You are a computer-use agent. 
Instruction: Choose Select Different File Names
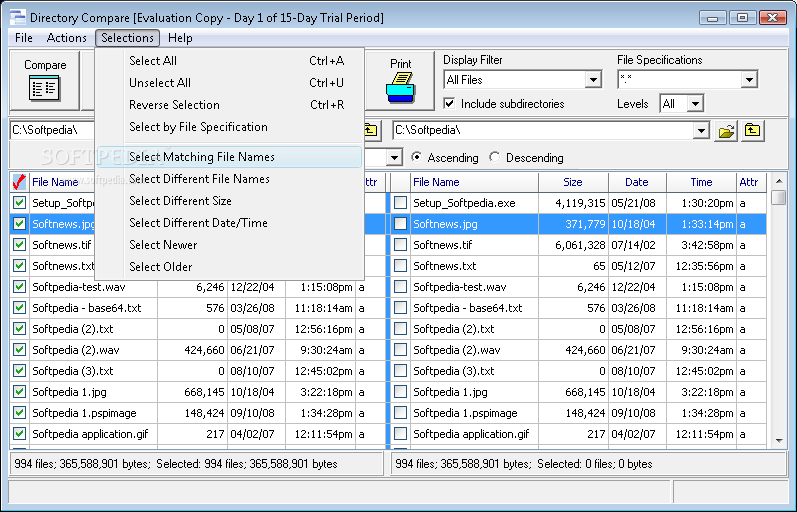pos(230,179)
